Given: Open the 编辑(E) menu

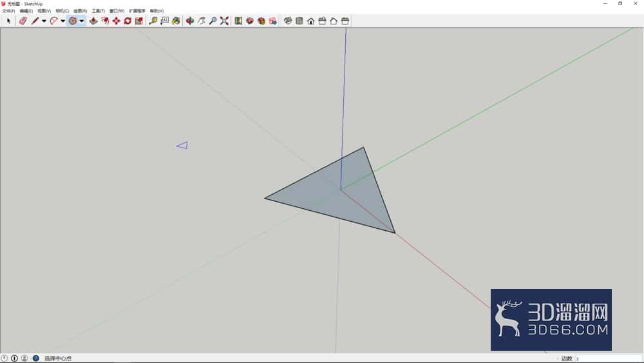Looking at the screenshot, I should pos(26,11).
